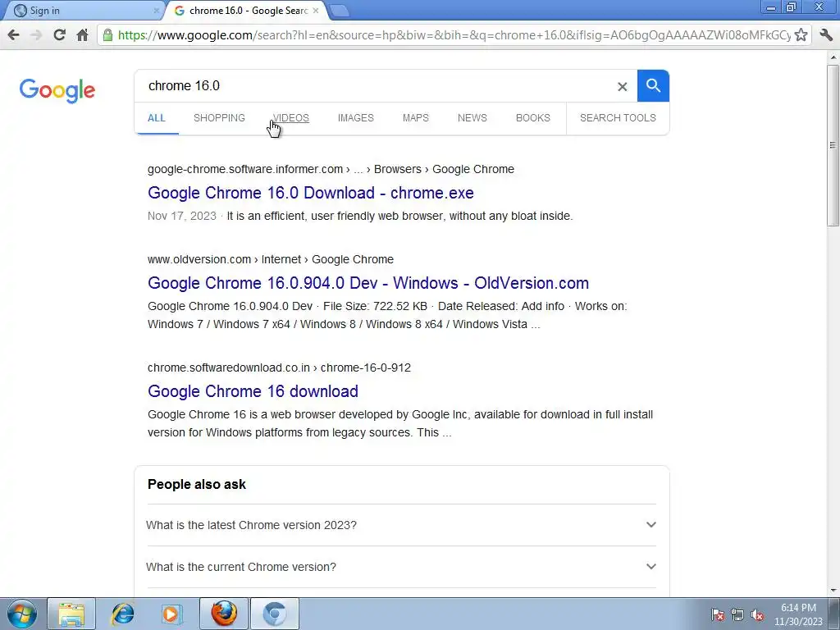840x630 pixels.
Task: Close the chrome 16.0 Google Search tab
Action: (316, 10)
